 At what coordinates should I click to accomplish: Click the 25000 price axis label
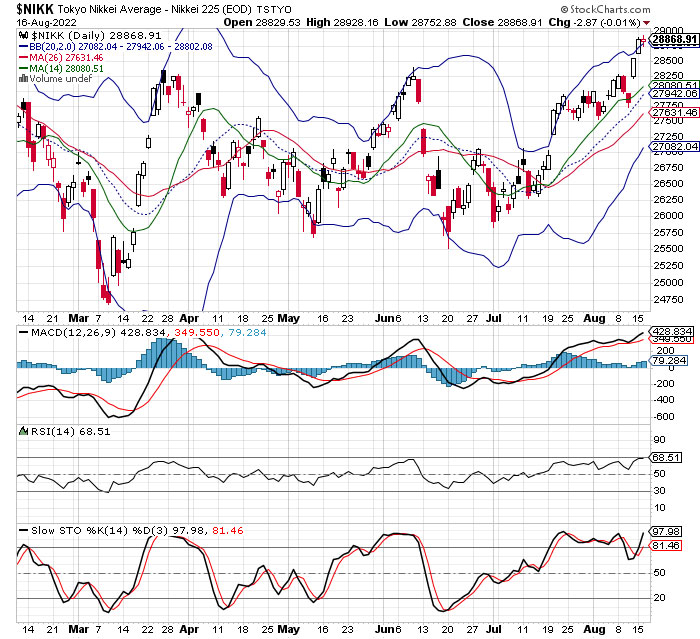tap(668, 283)
